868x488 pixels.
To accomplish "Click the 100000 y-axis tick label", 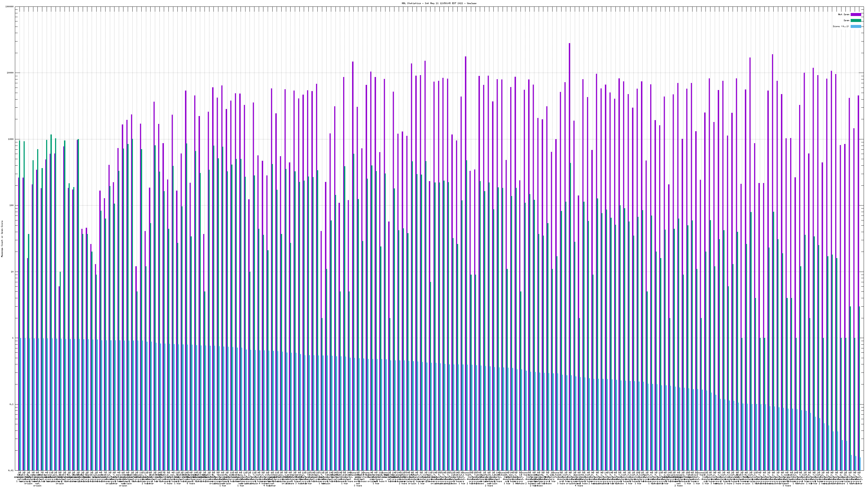I will pos(10,7).
